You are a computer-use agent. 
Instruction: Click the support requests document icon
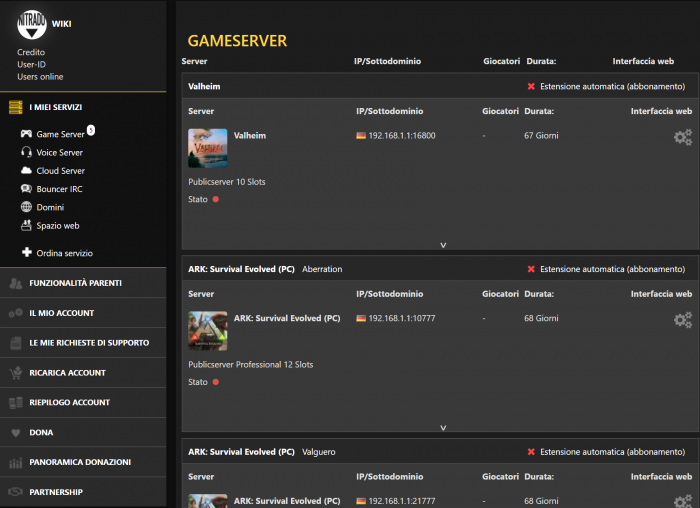tap(16, 343)
